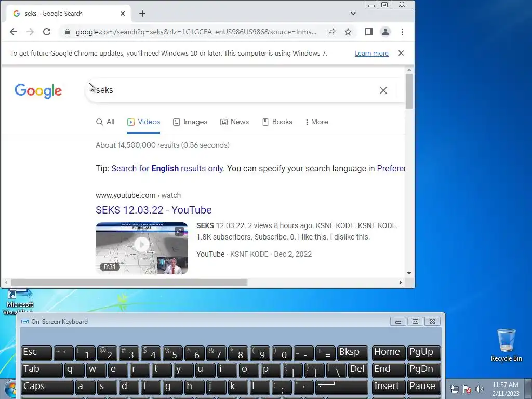
Task: Select the Videos results tab
Action: click(143, 122)
